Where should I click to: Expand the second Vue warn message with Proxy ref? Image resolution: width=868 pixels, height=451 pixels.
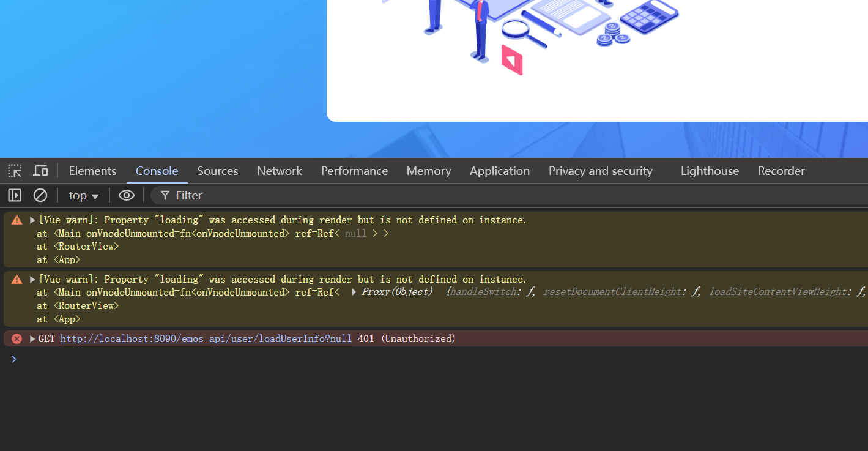32,280
